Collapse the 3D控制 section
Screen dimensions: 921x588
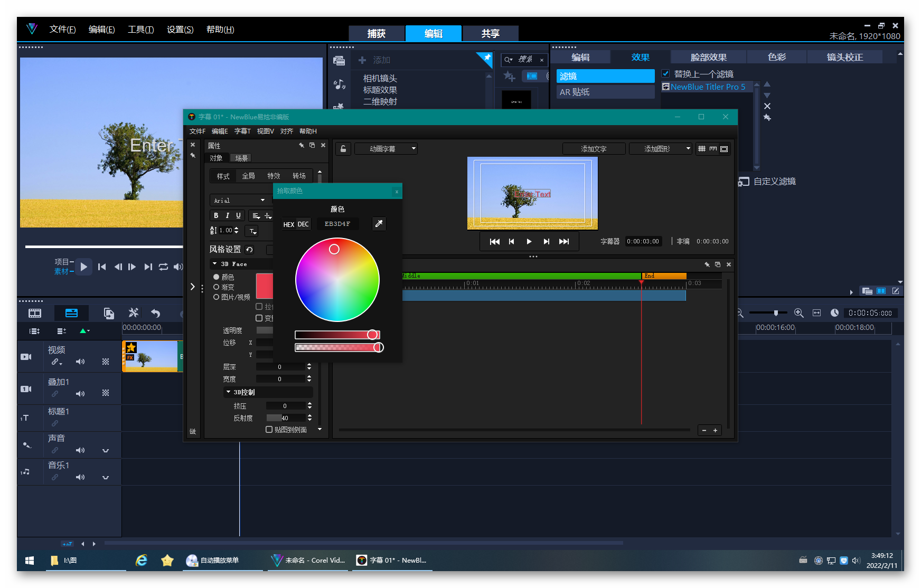[228, 392]
